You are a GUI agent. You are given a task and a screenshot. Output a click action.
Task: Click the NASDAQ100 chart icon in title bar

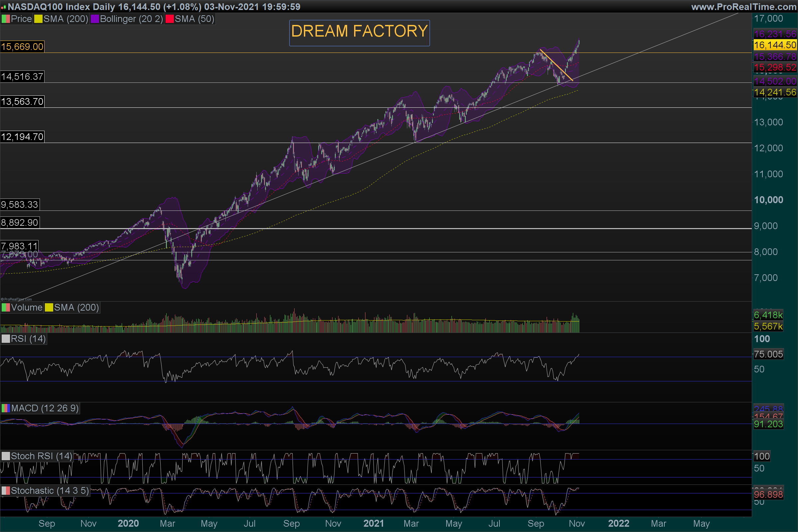pyautogui.click(x=3, y=7)
